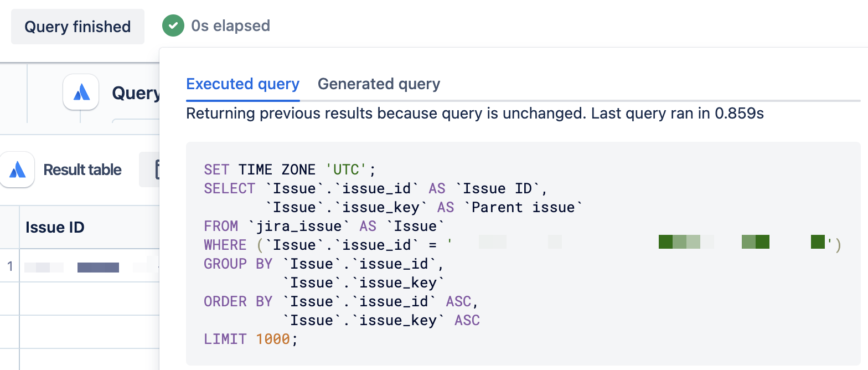Select the Issue ID column header

[89, 227]
